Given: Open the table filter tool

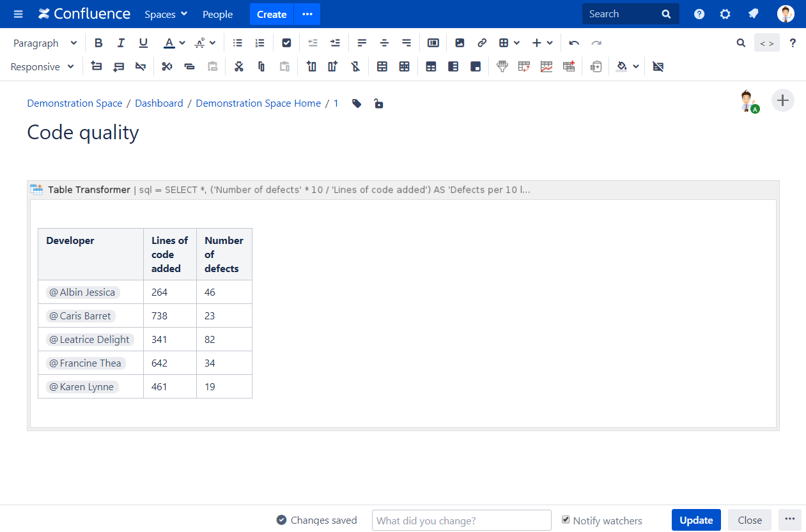Looking at the screenshot, I should [502, 66].
